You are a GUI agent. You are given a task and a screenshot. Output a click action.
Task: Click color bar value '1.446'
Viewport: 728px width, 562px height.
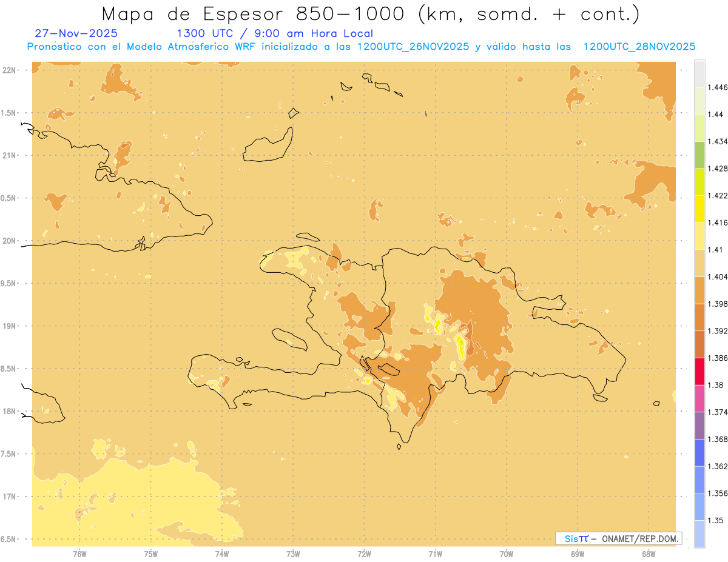click(718, 87)
